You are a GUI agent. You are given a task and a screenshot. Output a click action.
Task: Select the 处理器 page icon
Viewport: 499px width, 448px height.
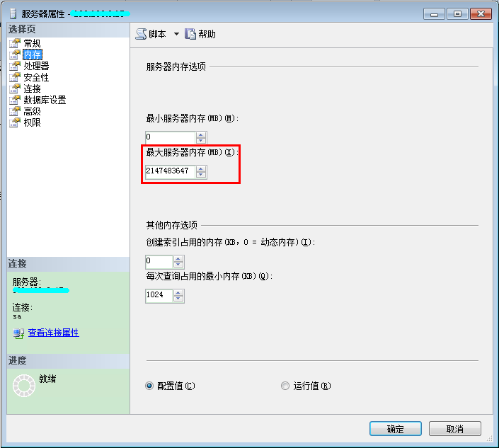[15, 66]
